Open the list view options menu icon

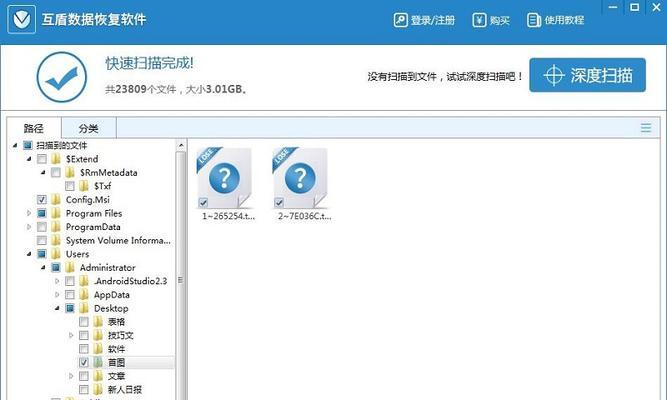646,128
